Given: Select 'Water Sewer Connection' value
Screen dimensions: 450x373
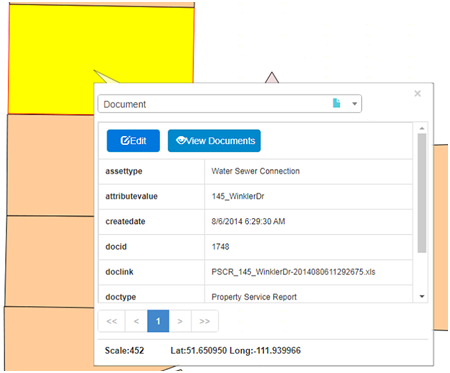Looking at the screenshot, I should [256, 171].
